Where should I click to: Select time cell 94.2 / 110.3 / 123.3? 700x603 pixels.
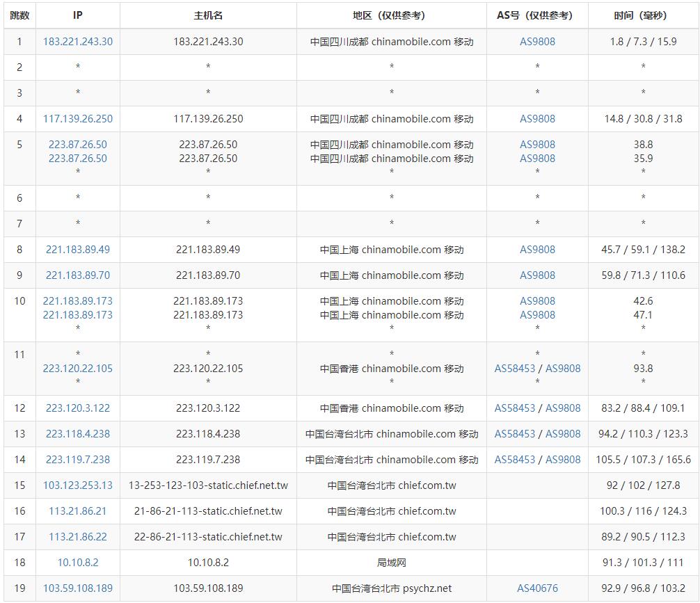[644, 434]
